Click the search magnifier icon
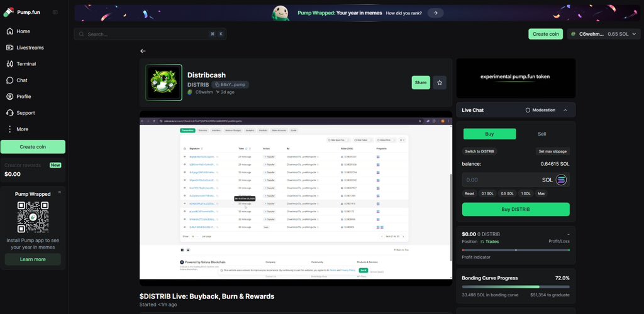Image resolution: width=644 pixels, height=314 pixels. (x=81, y=34)
